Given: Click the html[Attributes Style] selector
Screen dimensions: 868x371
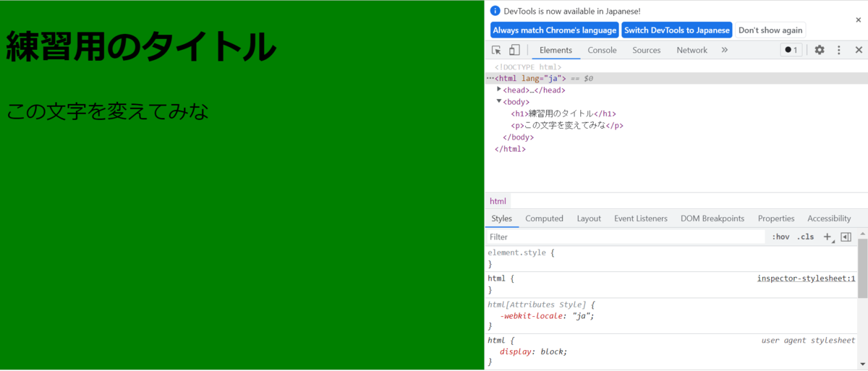Looking at the screenshot, I should point(537,304).
